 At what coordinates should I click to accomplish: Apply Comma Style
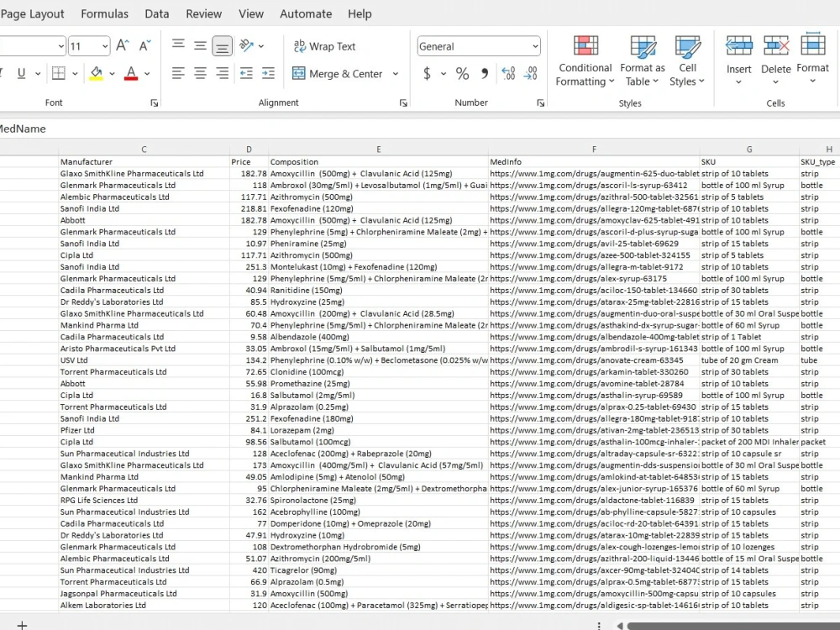[x=485, y=73]
